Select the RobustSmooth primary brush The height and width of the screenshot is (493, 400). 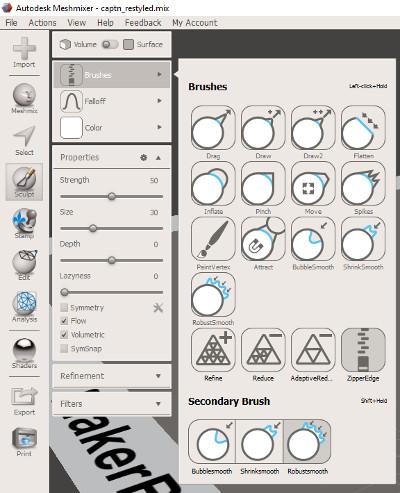tap(213, 294)
